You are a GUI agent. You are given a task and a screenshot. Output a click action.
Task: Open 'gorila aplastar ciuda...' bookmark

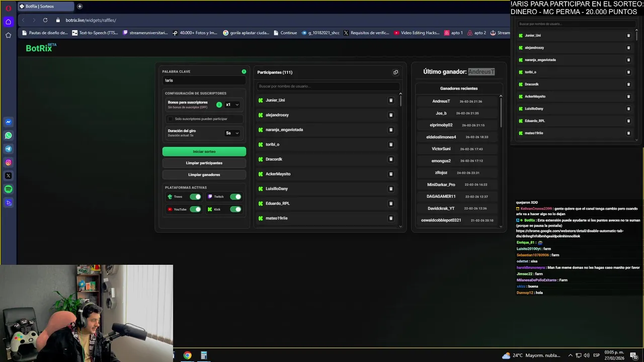click(246, 33)
